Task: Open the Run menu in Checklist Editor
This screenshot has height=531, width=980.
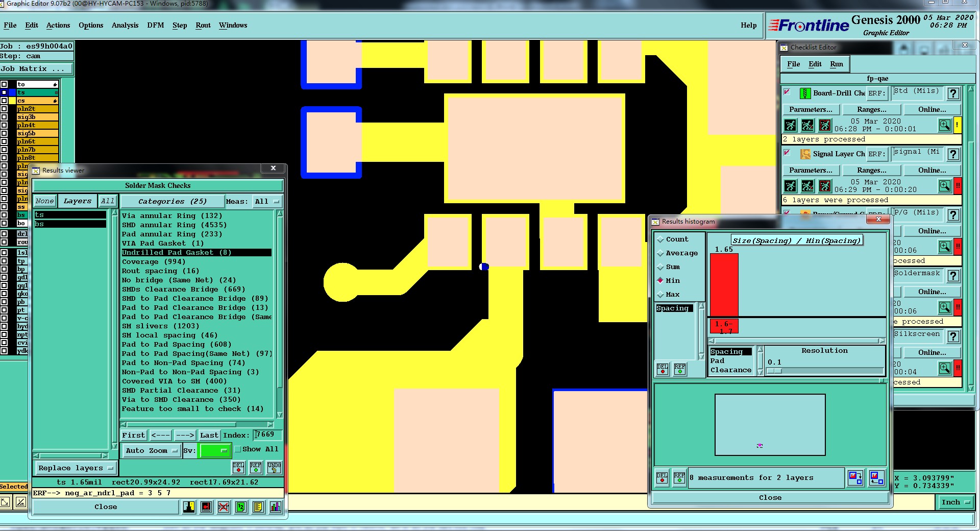Action: [837, 64]
